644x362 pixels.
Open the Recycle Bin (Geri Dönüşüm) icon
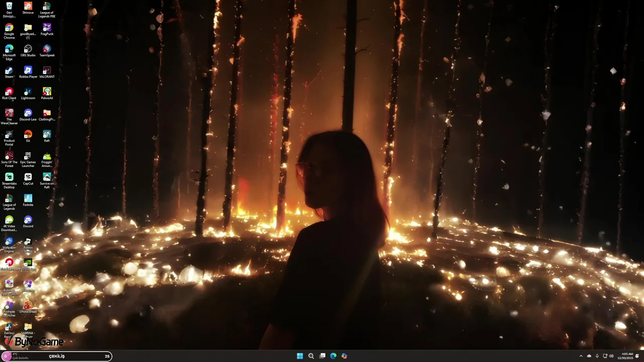[x=9, y=10]
